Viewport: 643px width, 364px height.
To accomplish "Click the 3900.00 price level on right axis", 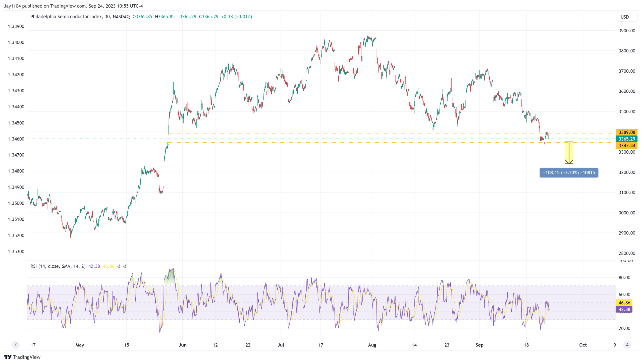I will pos(627,31).
